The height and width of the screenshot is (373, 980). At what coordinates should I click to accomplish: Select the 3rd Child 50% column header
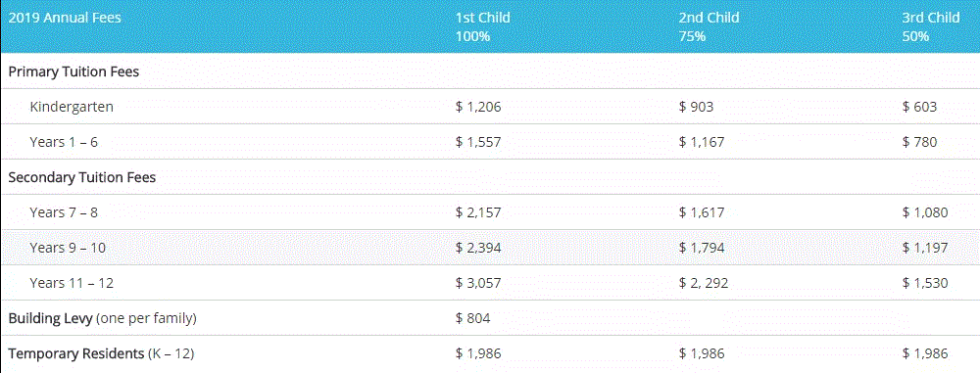point(931,26)
